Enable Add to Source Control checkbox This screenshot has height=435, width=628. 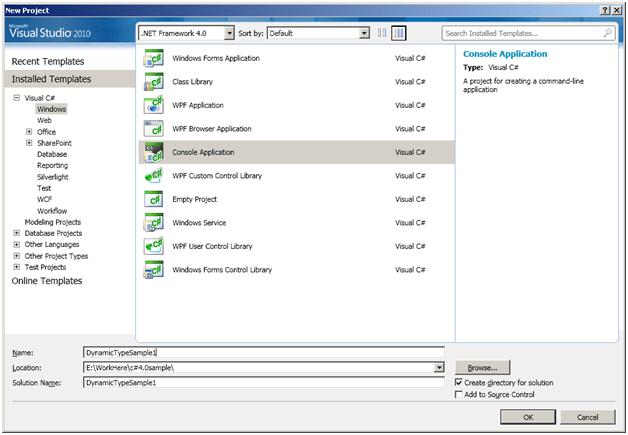point(459,396)
